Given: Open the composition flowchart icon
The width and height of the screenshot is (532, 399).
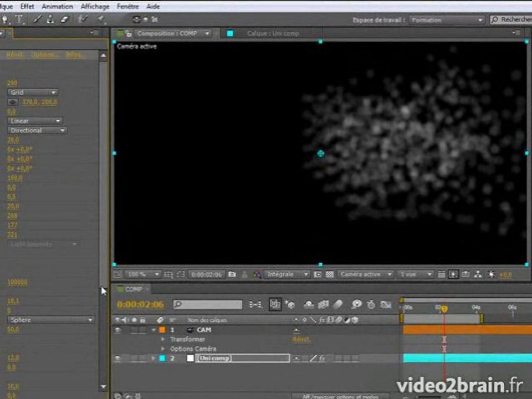Looking at the screenshot, I should pos(478,274).
